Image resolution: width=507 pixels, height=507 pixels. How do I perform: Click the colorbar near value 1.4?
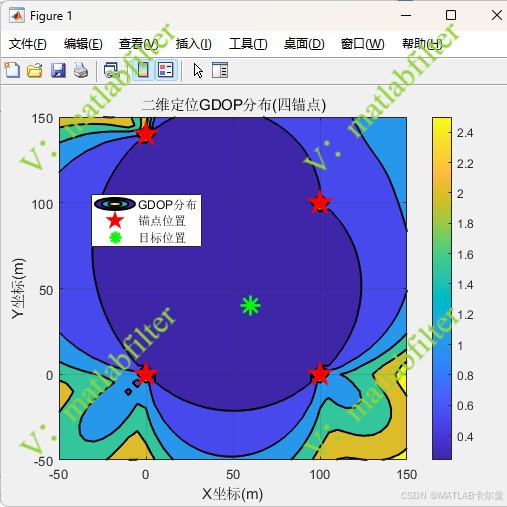click(442, 285)
